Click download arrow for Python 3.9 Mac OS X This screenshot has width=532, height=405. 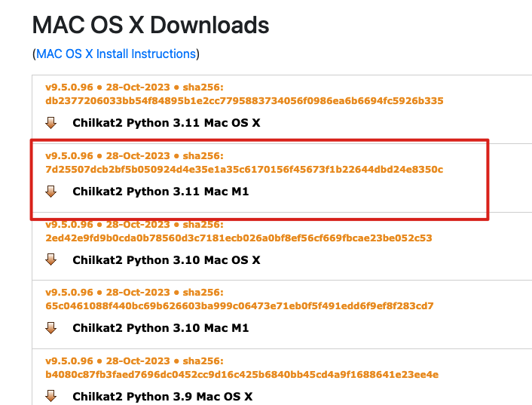pos(51,396)
